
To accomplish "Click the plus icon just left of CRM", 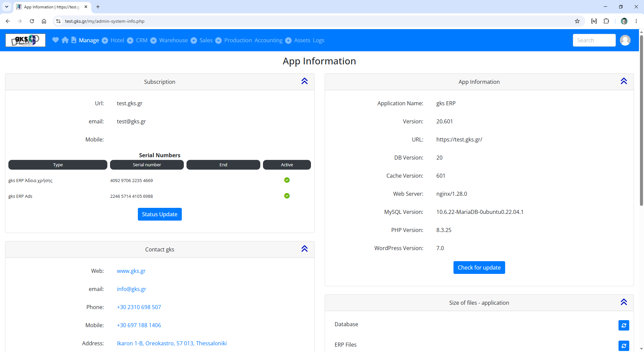I will (x=130, y=41).
